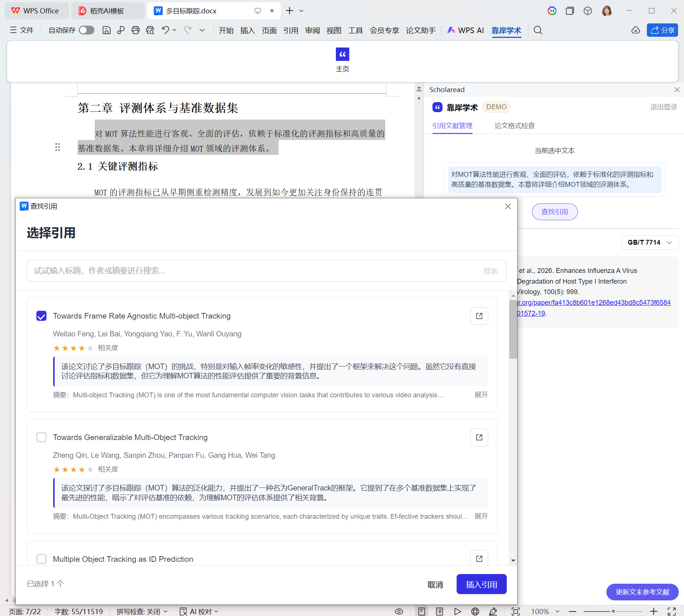The image size is (684, 616).
Task: Switch to page layout view icon
Action: pos(422,612)
